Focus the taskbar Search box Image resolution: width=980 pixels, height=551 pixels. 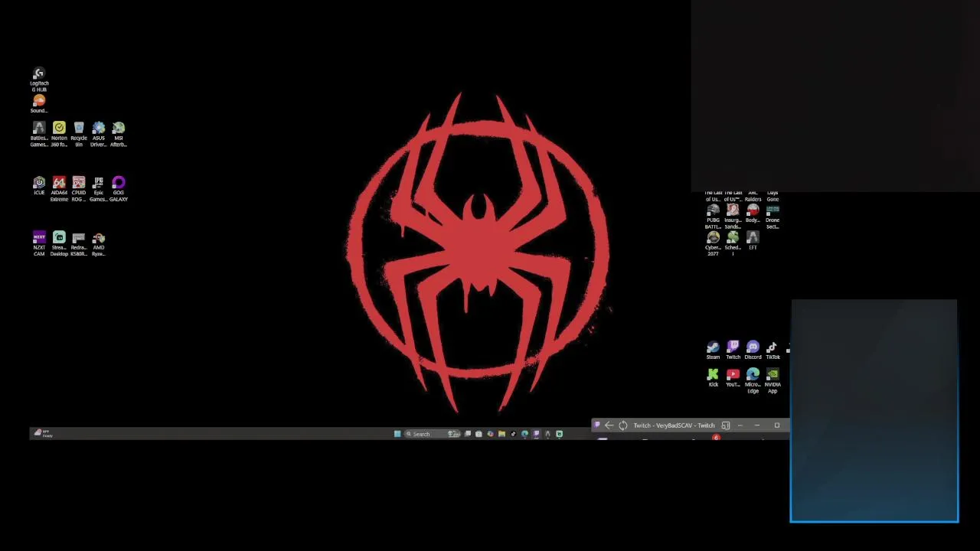pos(432,434)
